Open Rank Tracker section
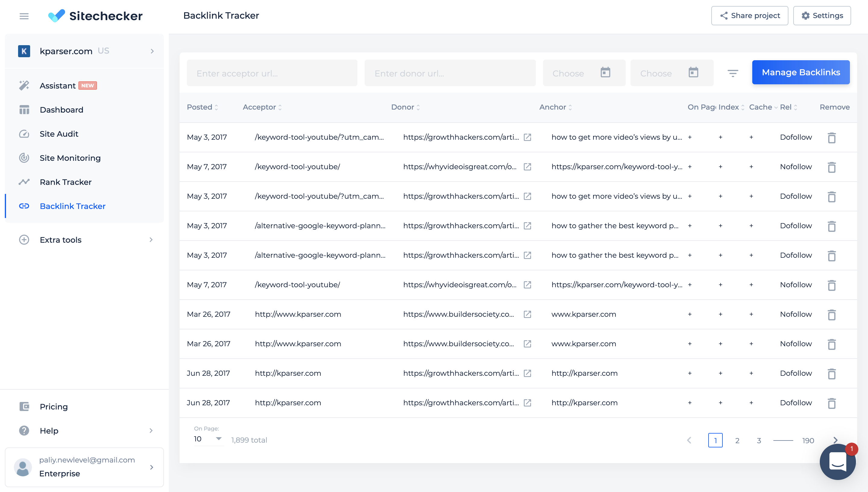 (84, 182)
